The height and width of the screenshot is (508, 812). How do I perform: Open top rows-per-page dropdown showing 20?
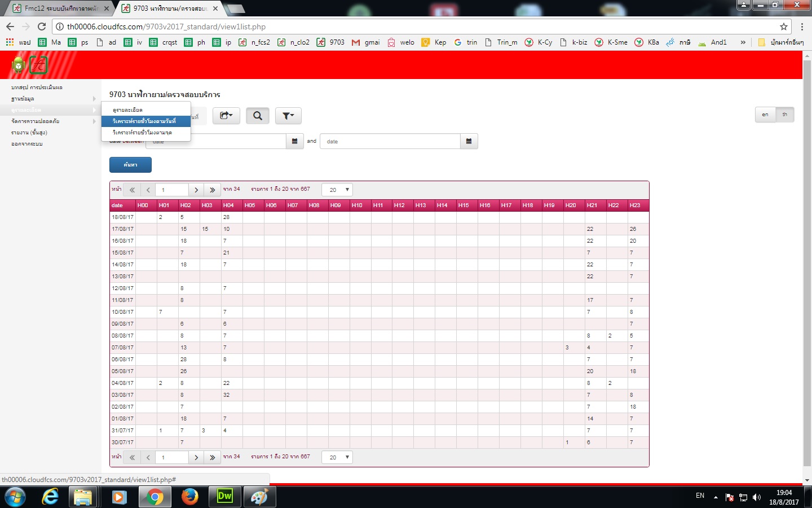(x=337, y=190)
